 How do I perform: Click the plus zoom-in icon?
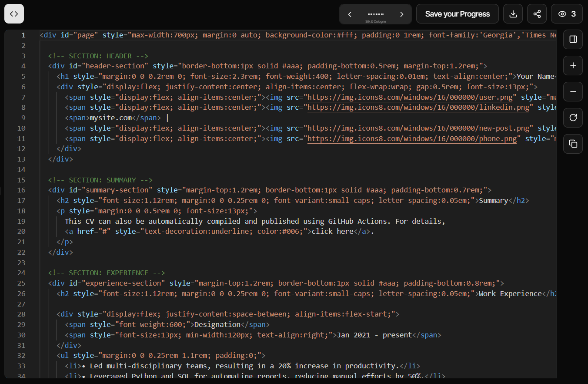tap(573, 65)
